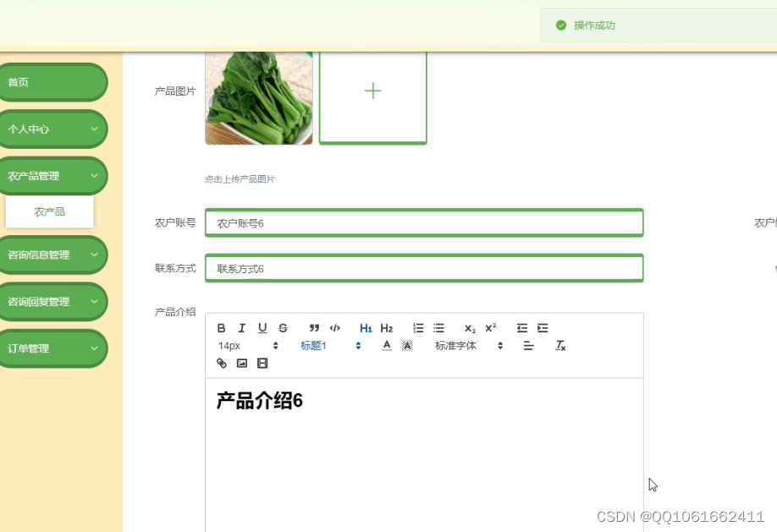Image resolution: width=777 pixels, height=532 pixels.
Task: Select the insert video icon
Action: click(x=262, y=363)
